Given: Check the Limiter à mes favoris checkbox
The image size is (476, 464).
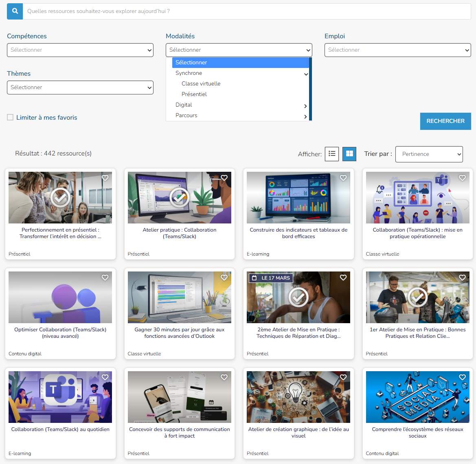Looking at the screenshot, I should (10, 117).
